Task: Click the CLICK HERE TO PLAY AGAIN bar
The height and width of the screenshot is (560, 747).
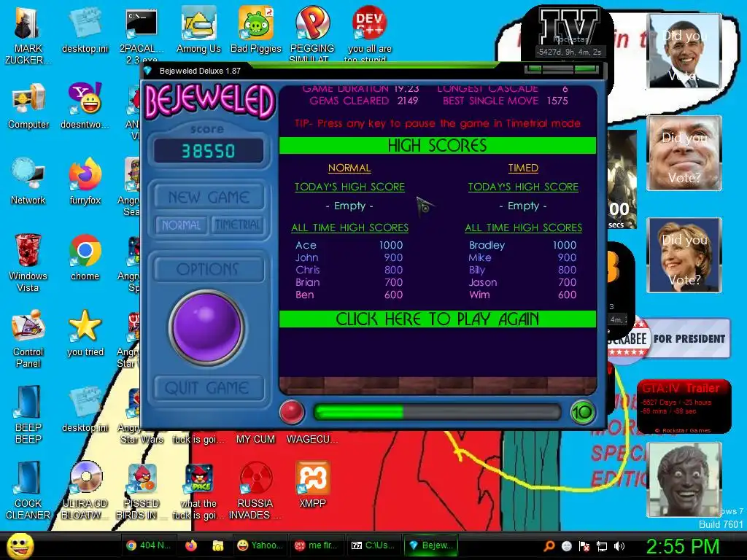Action: (x=438, y=319)
